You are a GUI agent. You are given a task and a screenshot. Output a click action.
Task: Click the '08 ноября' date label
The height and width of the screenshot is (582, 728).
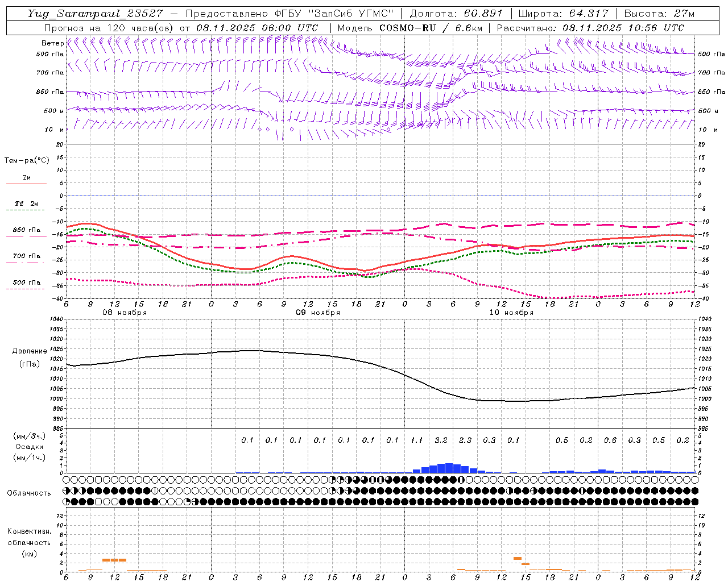[x=125, y=313]
